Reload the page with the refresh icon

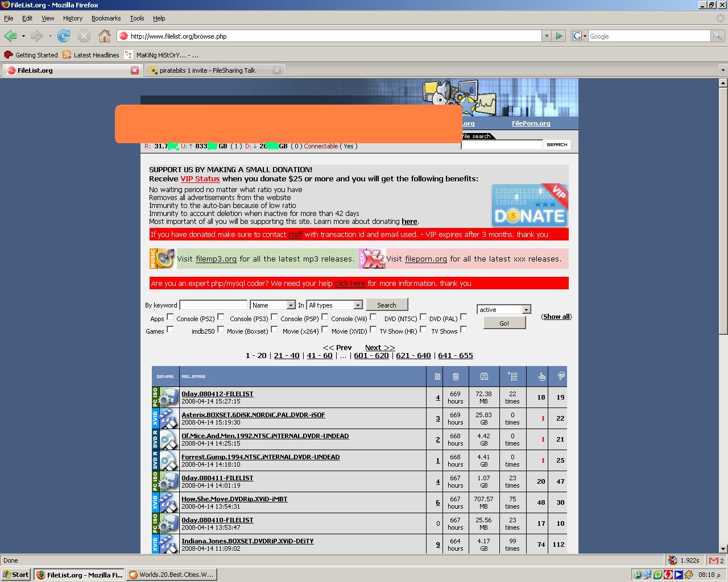click(x=64, y=36)
